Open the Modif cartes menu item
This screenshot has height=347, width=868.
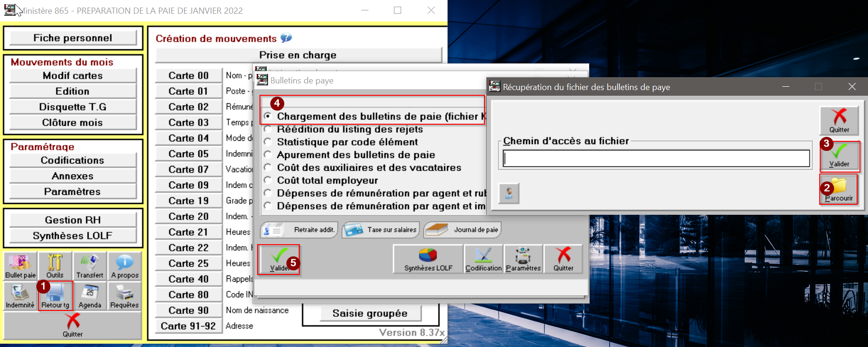pos(72,76)
